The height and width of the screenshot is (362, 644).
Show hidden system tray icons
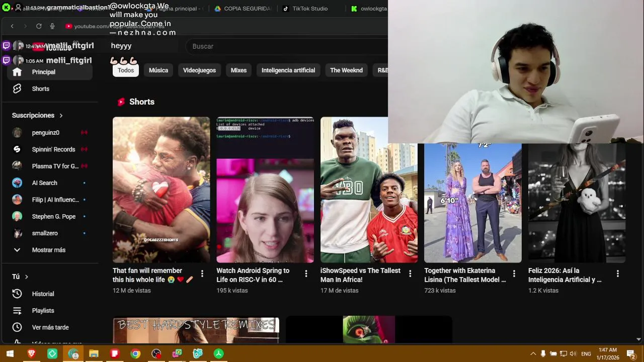click(533, 354)
